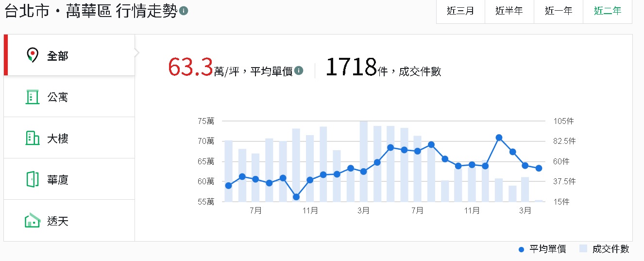Toggle 成交件數 legend swatch
The image size is (644, 261).
583,249
